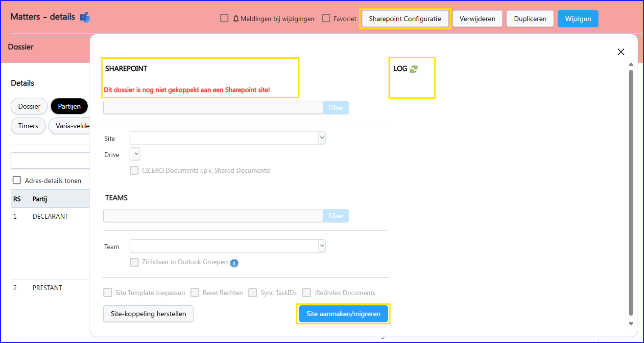644x343 pixels.
Task: Click the Teams icon beside Matters title
Action: pos(85,18)
